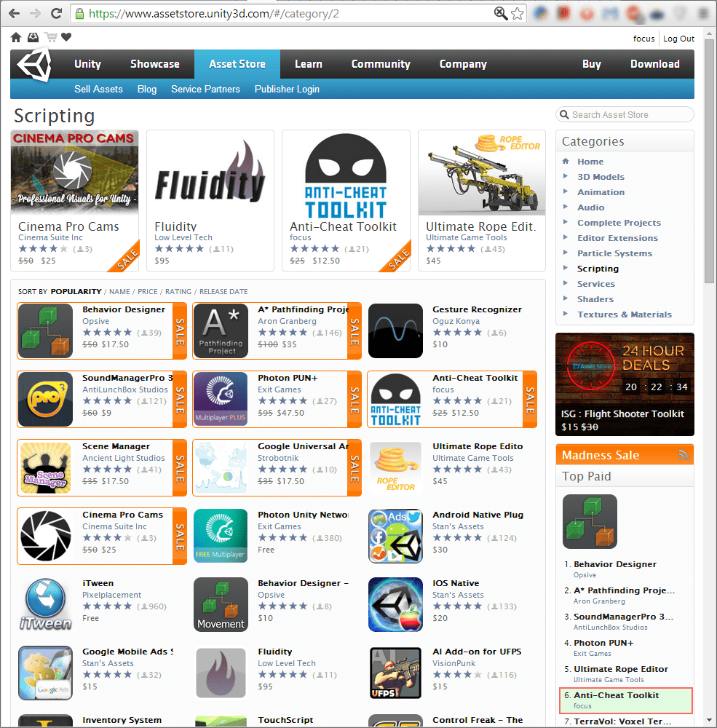Open Photon PUN+ Multiplayer PLUS icon
This screenshot has width=717, height=728.
click(x=221, y=399)
